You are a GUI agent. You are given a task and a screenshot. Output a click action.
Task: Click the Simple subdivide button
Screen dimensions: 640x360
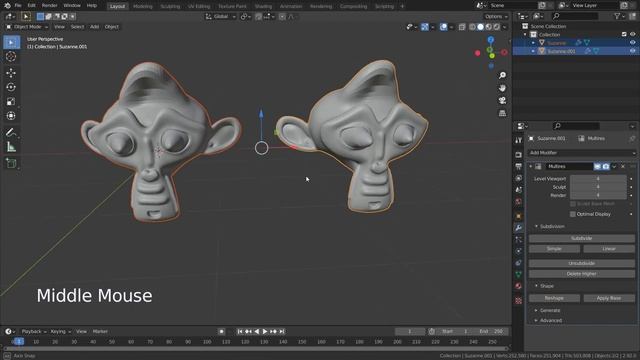tap(554, 249)
